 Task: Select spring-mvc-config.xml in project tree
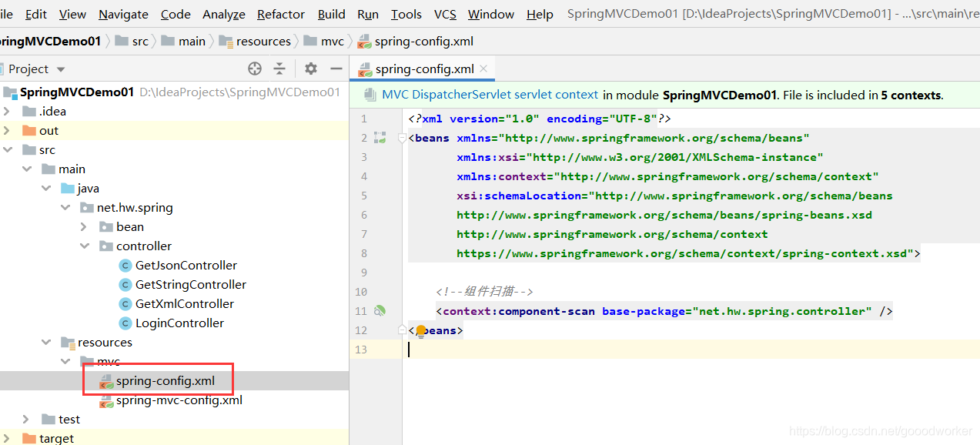pyautogui.click(x=179, y=400)
